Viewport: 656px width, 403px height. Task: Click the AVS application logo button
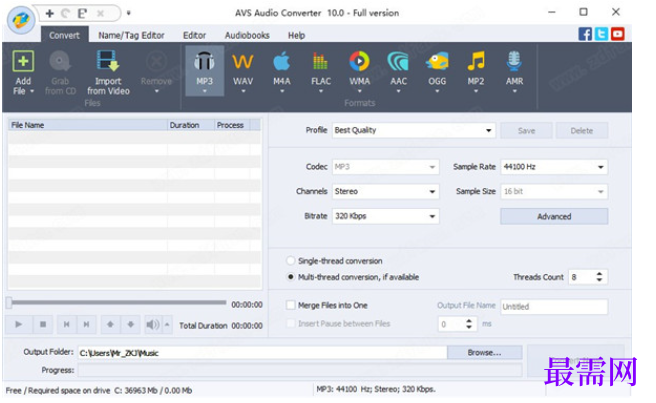point(21,20)
